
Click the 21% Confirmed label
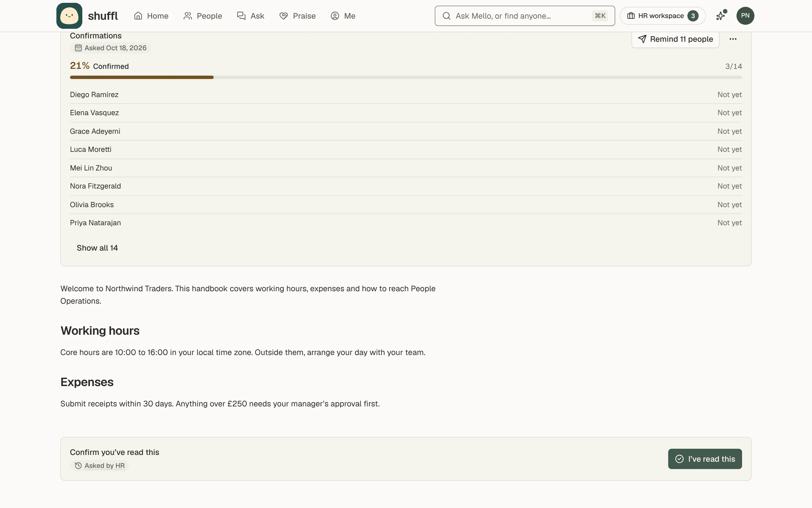[99, 66]
